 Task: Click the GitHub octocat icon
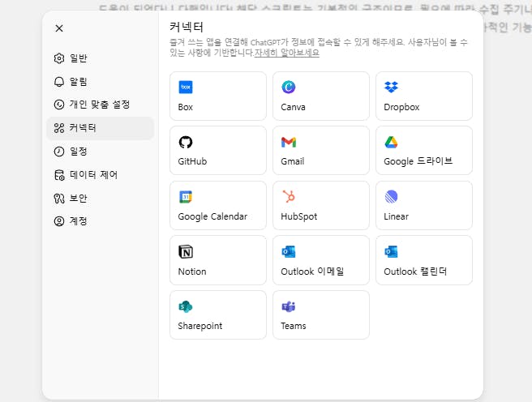pyautogui.click(x=186, y=142)
